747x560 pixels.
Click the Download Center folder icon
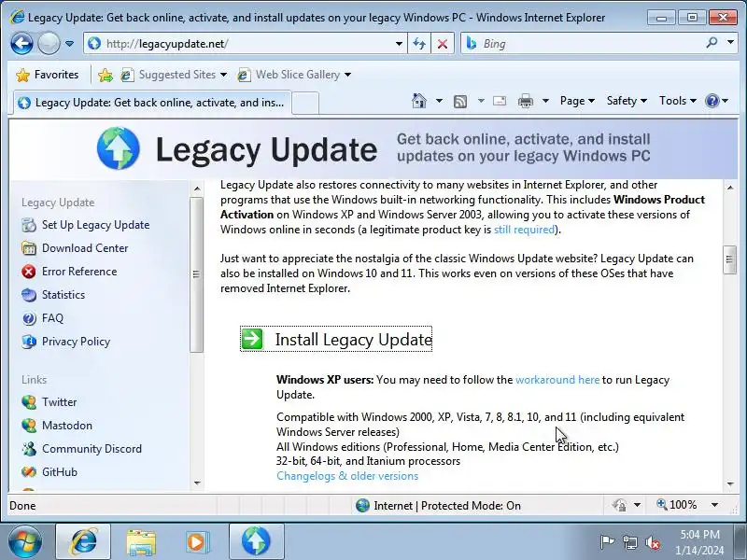(x=29, y=248)
